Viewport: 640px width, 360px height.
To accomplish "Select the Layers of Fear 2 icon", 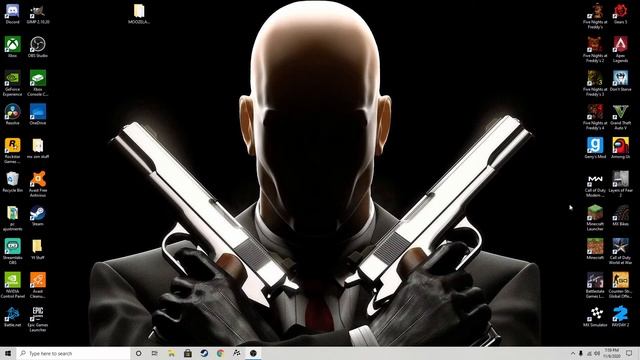I will point(620,184).
